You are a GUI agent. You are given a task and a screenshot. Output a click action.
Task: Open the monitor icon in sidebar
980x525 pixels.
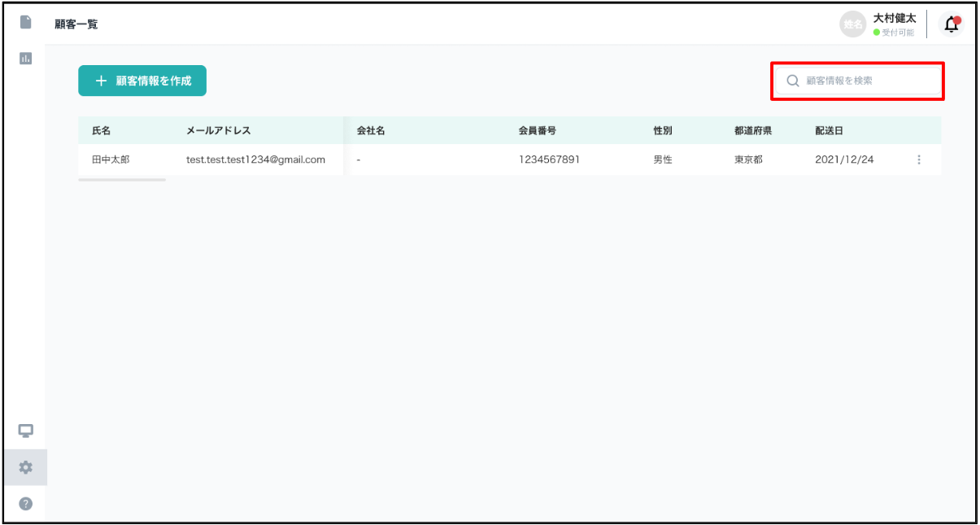(25, 431)
